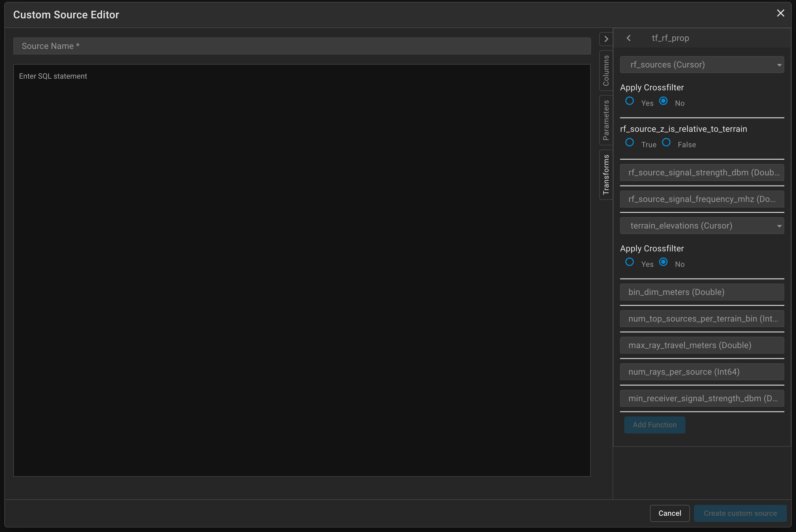Image resolution: width=796 pixels, height=532 pixels.
Task: Select No for rf_sources Apply Crossfilter
Action: point(663,101)
